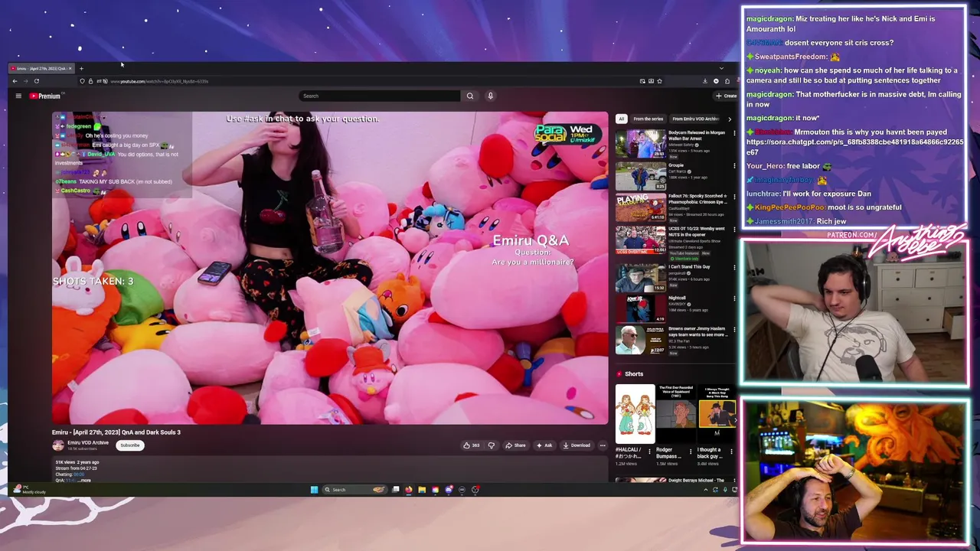The height and width of the screenshot is (551, 980).
Task: Click the Windows taskbar Search box
Action: click(356, 490)
